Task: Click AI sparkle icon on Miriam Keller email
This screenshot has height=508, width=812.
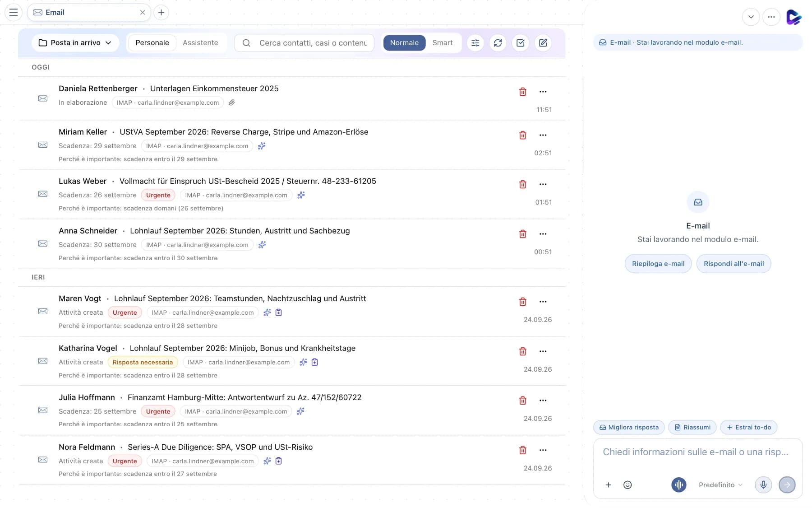Action: 262,146
